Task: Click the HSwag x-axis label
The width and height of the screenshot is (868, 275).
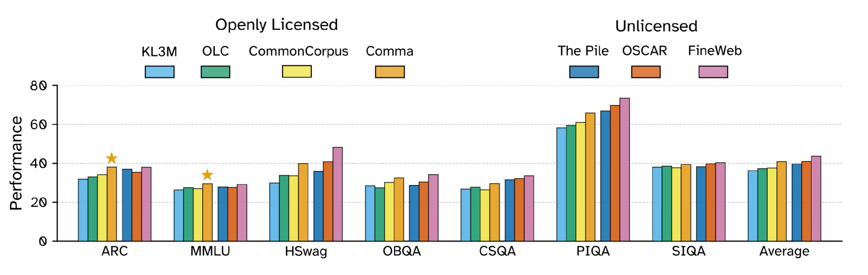Action: point(306,251)
